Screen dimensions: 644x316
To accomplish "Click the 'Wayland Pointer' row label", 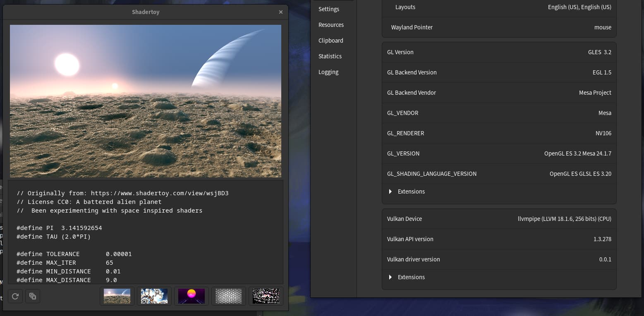I will 412,27.
